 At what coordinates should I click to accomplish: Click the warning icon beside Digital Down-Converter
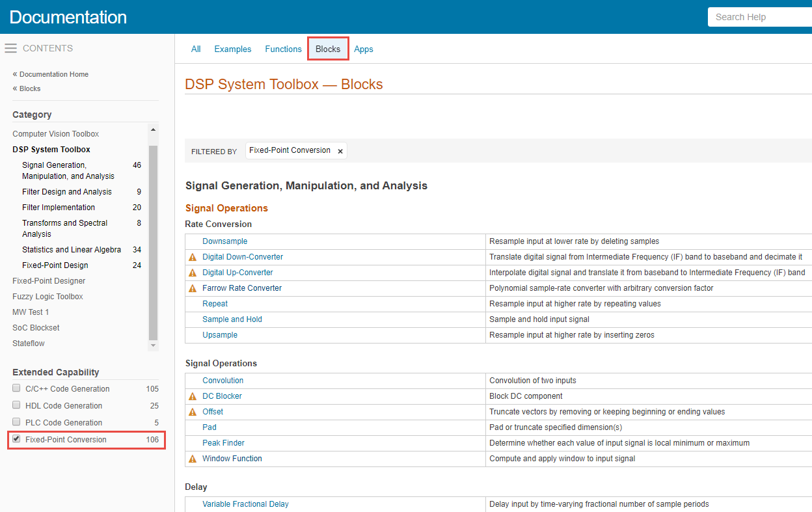pos(193,256)
